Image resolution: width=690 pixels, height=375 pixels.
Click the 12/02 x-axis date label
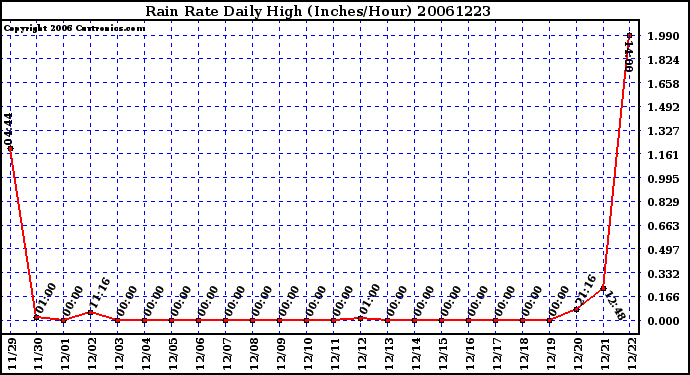click(93, 354)
